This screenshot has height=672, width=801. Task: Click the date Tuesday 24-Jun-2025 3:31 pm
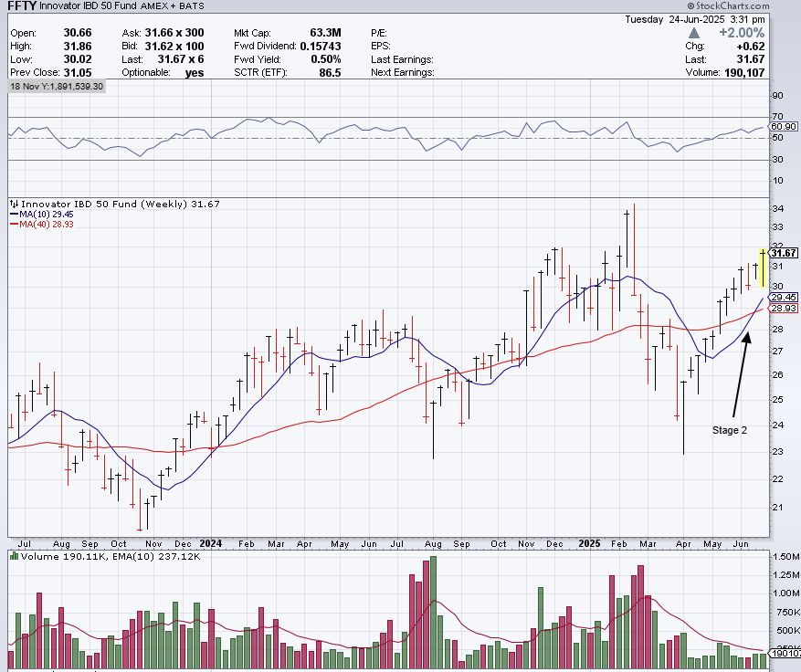pyautogui.click(x=695, y=19)
